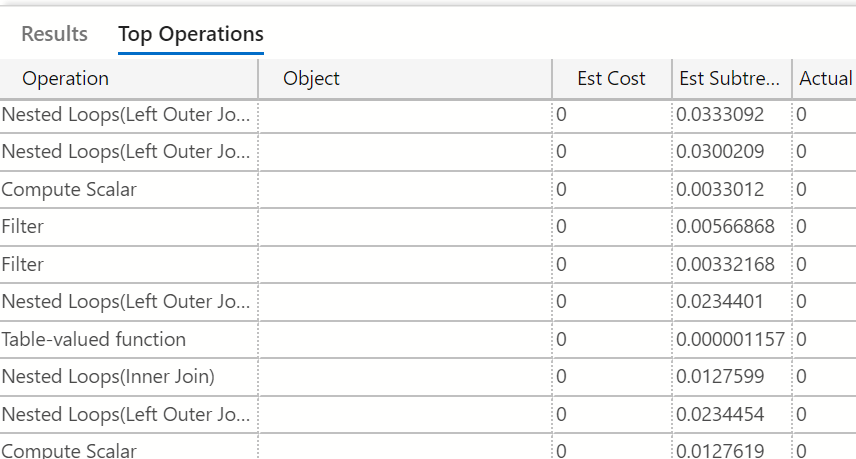Click the subtree cost value 0.0333092
The width and height of the screenshot is (856, 459).
pos(720,115)
